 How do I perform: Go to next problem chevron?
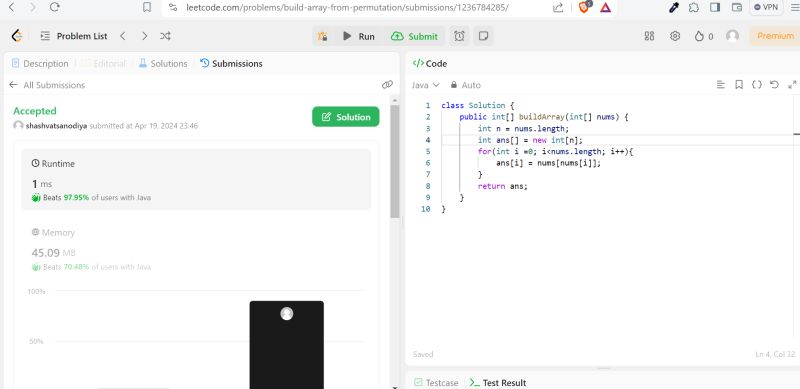click(144, 36)
